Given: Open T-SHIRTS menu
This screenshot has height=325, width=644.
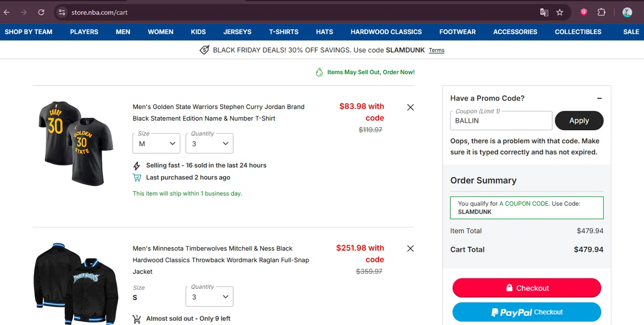Looking at the screenshot, I should pos(284,32).
